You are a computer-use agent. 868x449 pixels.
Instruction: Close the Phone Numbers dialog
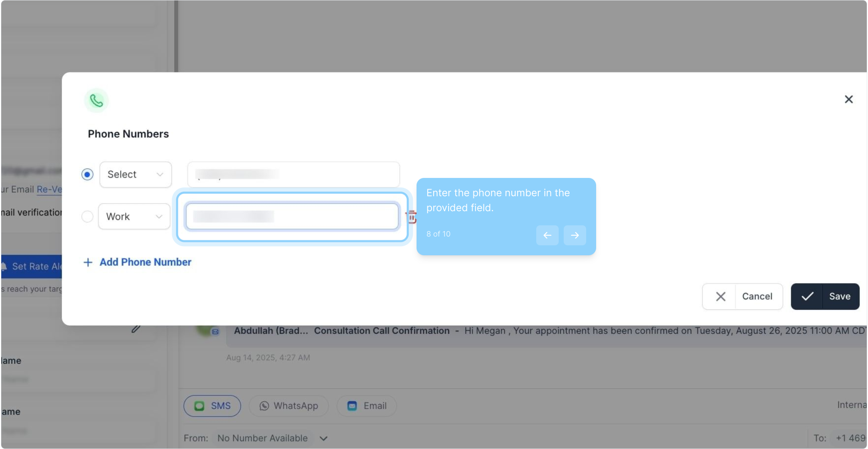point(848,99)
